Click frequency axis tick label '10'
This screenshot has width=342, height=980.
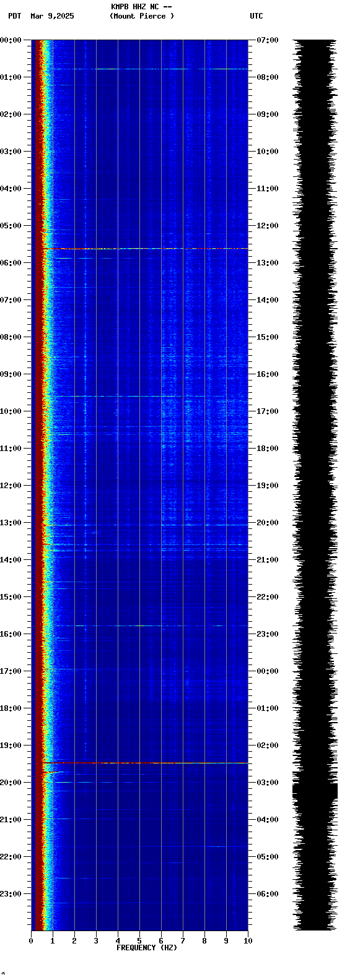tap(248, 941)
